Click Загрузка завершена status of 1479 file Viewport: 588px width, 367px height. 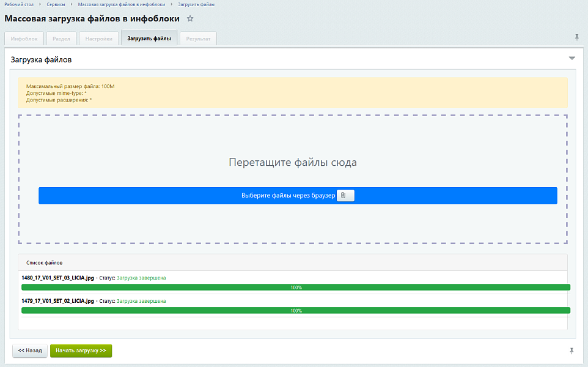[141, 301]
